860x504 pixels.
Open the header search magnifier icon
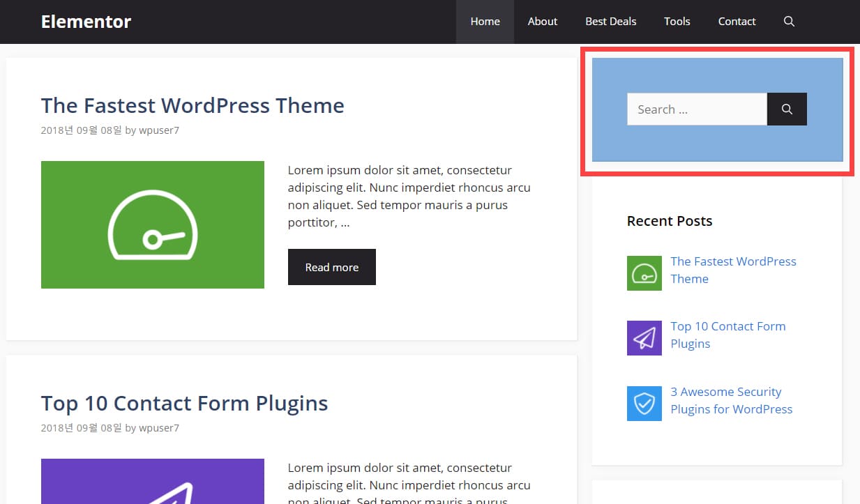click(x=789, y=22)
